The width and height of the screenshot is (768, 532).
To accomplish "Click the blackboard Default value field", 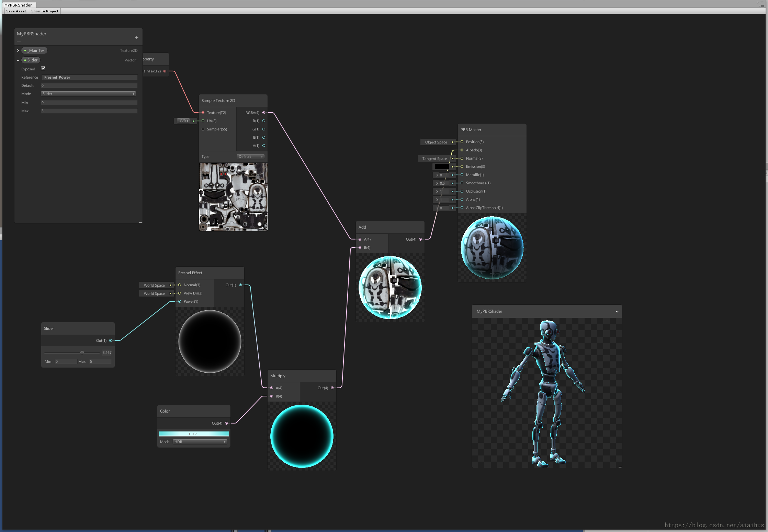I will click(x=89, y=85).
